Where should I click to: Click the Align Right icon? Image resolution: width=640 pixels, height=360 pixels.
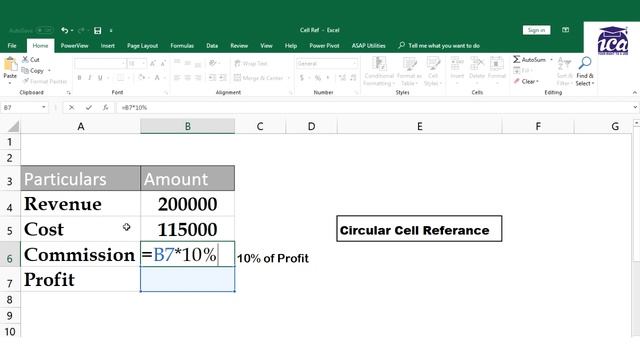pyautogui.click(x=198, y=78)
